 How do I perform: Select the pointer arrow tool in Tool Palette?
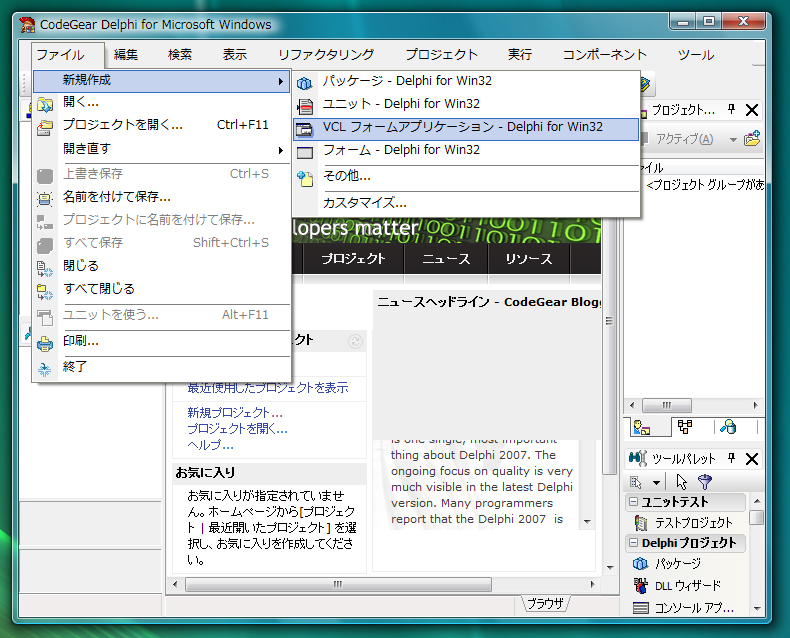click(682, 482)
